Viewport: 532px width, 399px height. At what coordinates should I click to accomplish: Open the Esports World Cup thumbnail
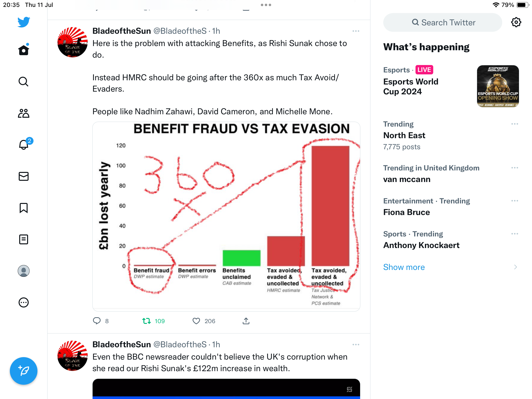[x=498, y=86]
